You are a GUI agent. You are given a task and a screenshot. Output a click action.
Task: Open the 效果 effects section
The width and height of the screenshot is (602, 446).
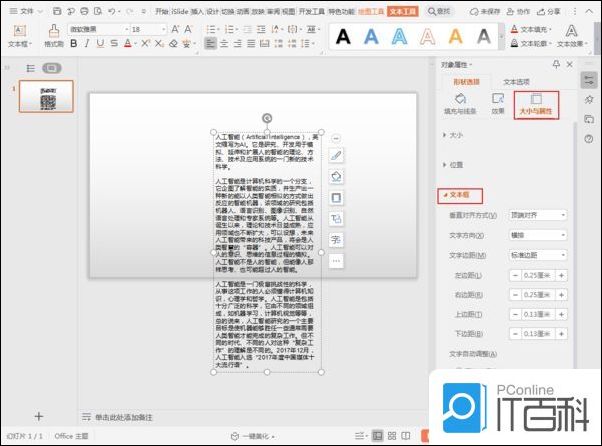click(x=497, y=105)
